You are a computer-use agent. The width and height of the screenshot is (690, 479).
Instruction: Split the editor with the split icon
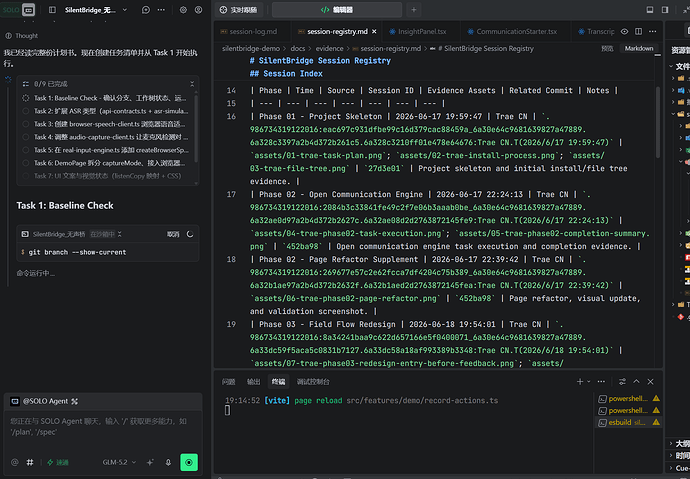[x=639, y=32]
